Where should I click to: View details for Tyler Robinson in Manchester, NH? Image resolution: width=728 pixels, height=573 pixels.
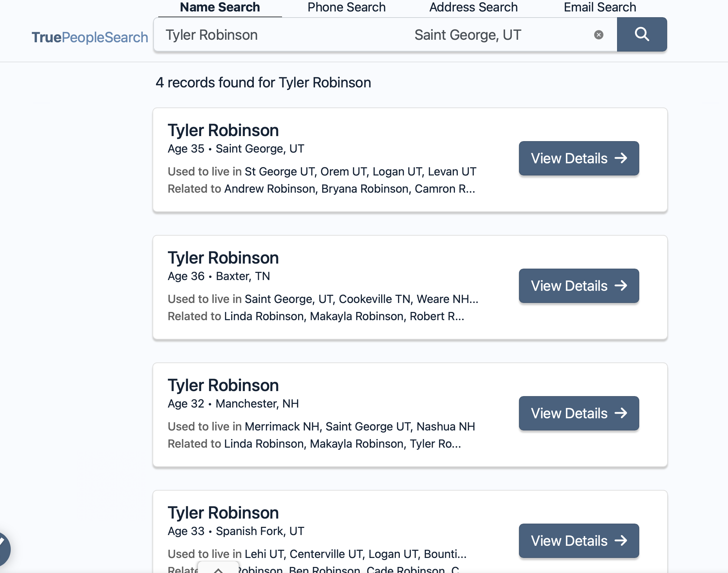[x=579, y=413]
